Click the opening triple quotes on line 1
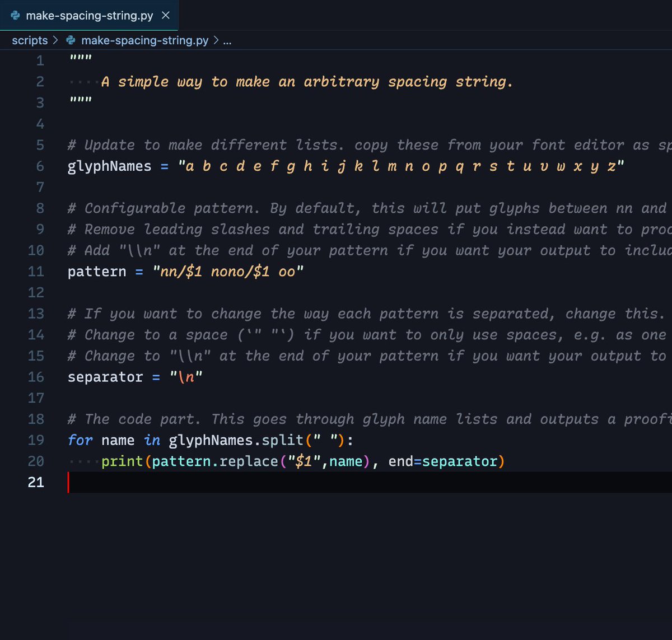Viewport: 672px width, 640px height. click(80, 58)
